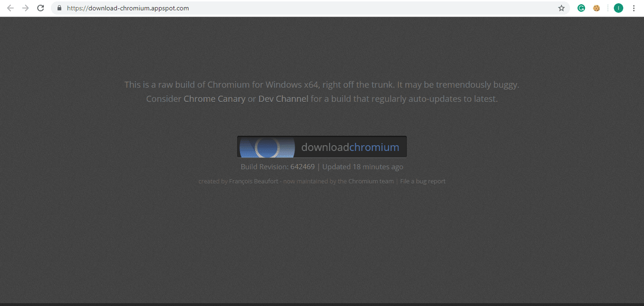Click the green profile avatar icon
The image size is (644, 306).
(x=618, y=8)
